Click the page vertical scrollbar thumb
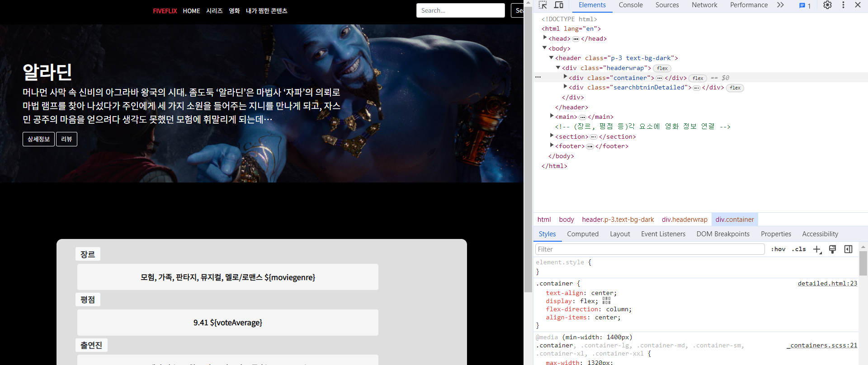Image resolution: width=868 pixels, height=365 pixels. (x=528, y=150)
